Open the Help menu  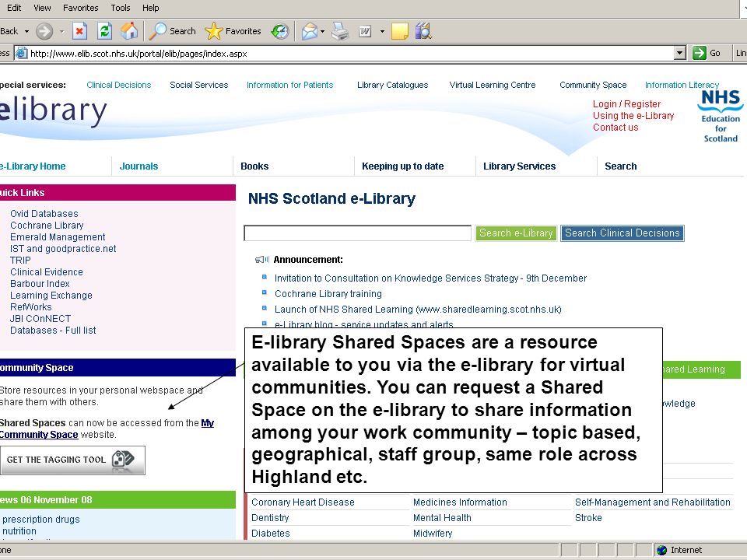(x=150, y=8)
